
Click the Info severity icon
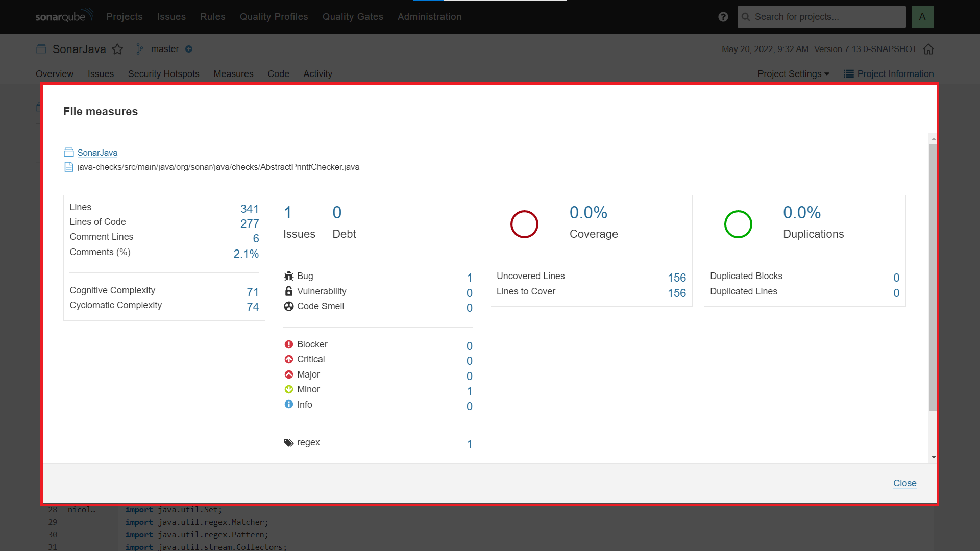(x=289, y=405)
